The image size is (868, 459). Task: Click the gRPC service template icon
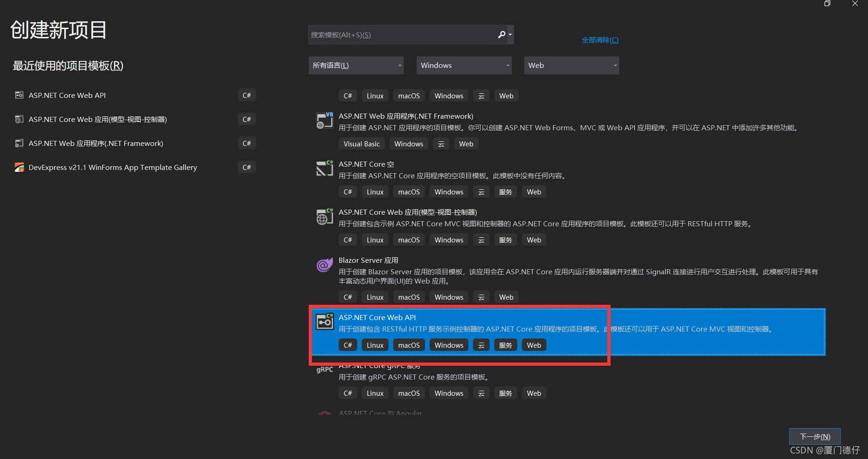[325, 369]
